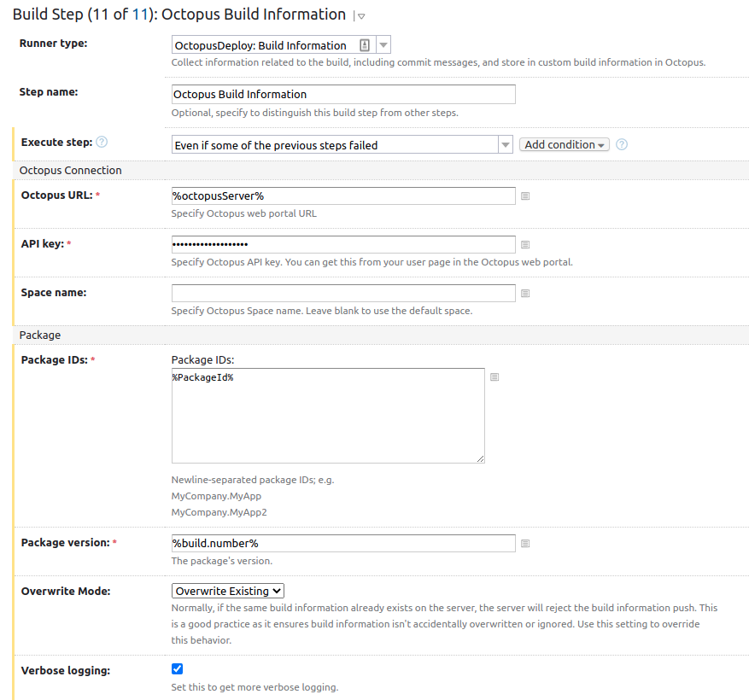Open the Overwrite Mode select box
Screen dimensions: 749x700
228,591
